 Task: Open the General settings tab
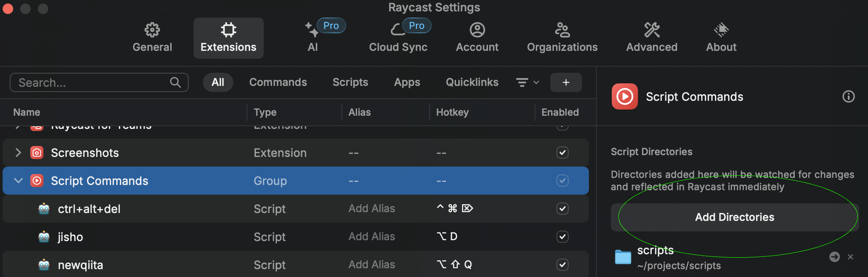[152, 38]
